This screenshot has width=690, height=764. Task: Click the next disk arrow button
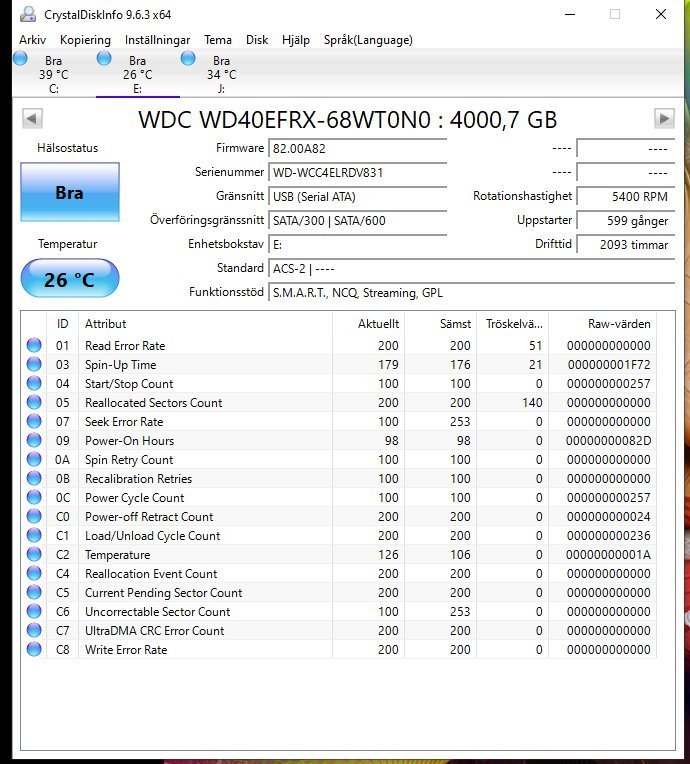click(664, 119)
